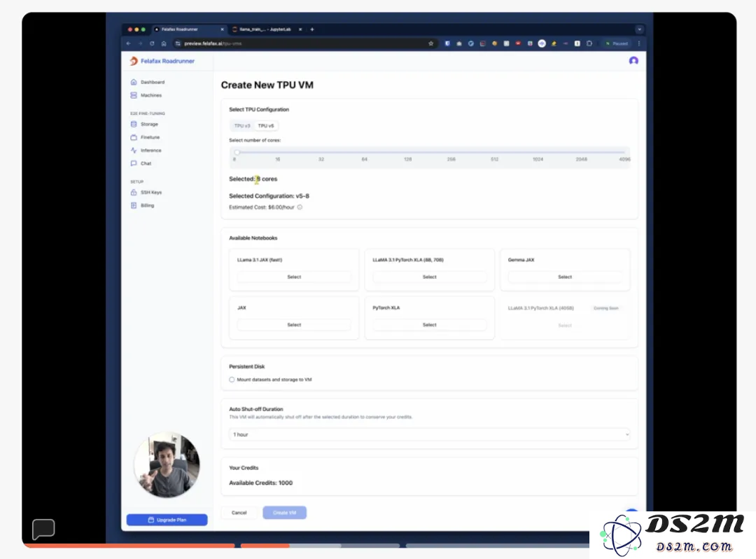Bookmark this page with the star
The height and width of the screenshot is (559, 756).
tap(430, 43)
